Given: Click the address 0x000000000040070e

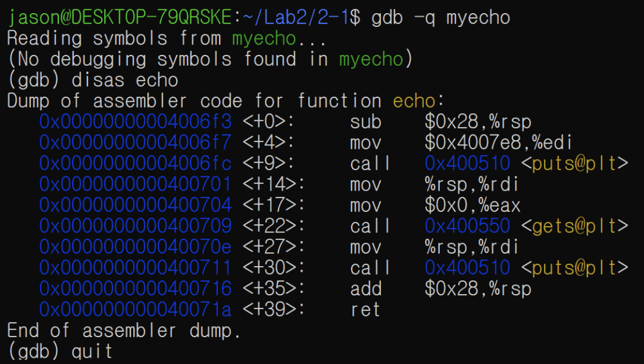Looking at the screenshot, I should (136, 247).
